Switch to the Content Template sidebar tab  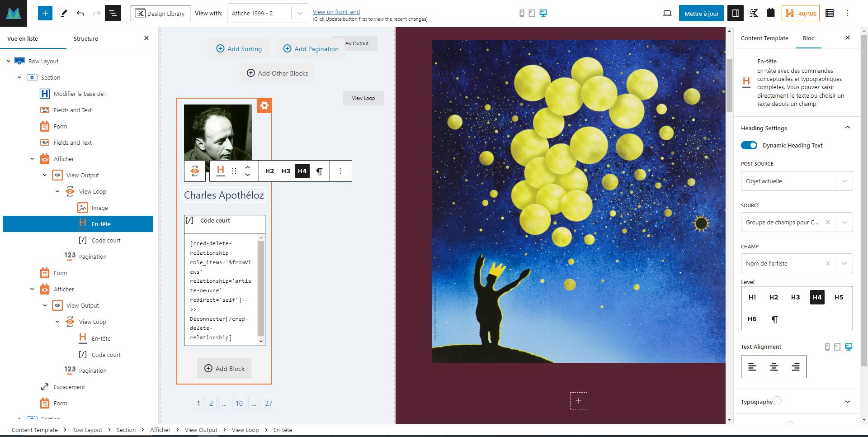click(x=764, y=38)
